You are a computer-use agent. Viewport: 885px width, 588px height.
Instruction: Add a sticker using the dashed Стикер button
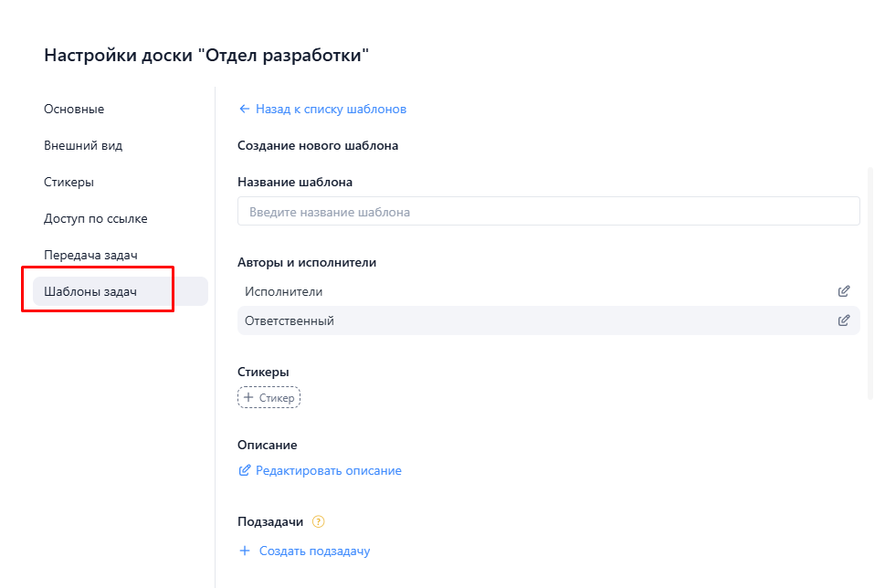pyautogui.click(x=269, y=397)
